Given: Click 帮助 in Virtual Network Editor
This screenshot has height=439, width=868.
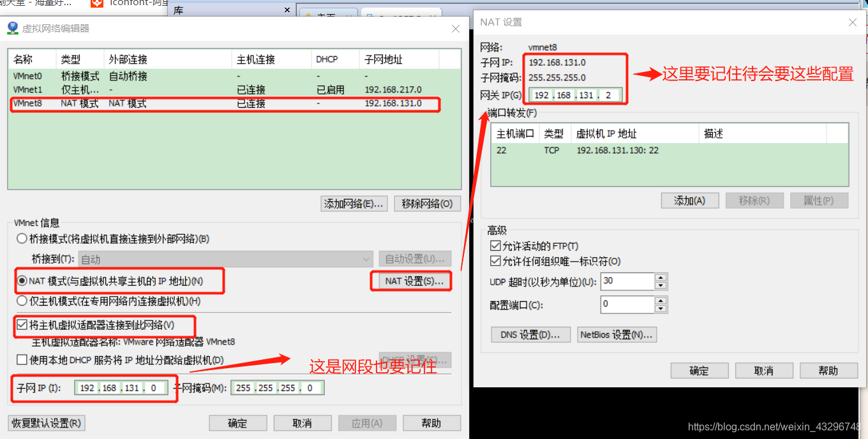Looking at the screenshot, I should (x=431, y=423).
